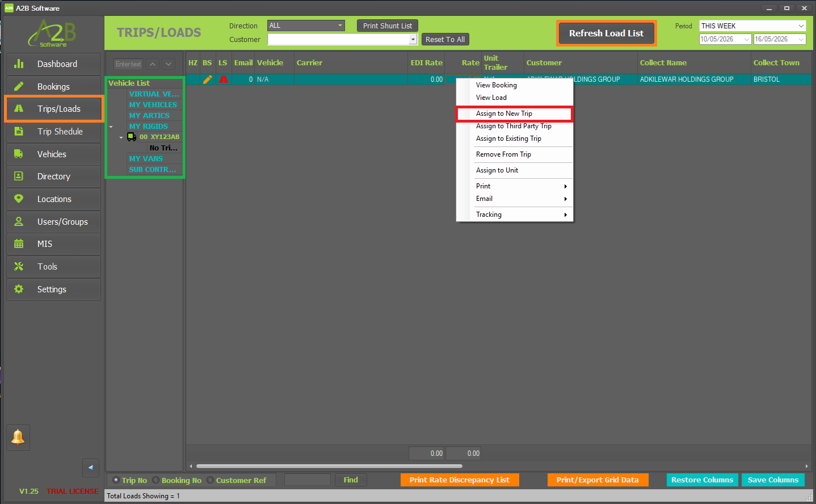Select SUB CONTR... in Vehicle List
Screen dimensions: 816x504
click(x=153, y=170)
